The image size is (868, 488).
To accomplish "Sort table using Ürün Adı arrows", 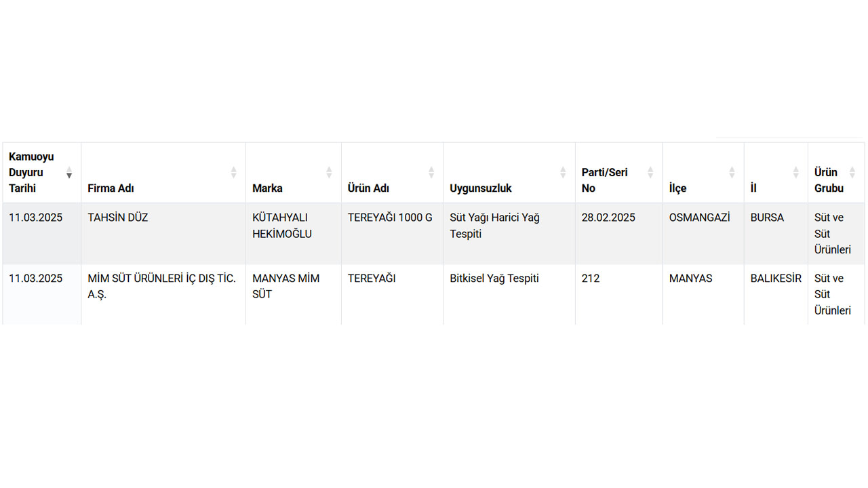I will pos(431,172).
